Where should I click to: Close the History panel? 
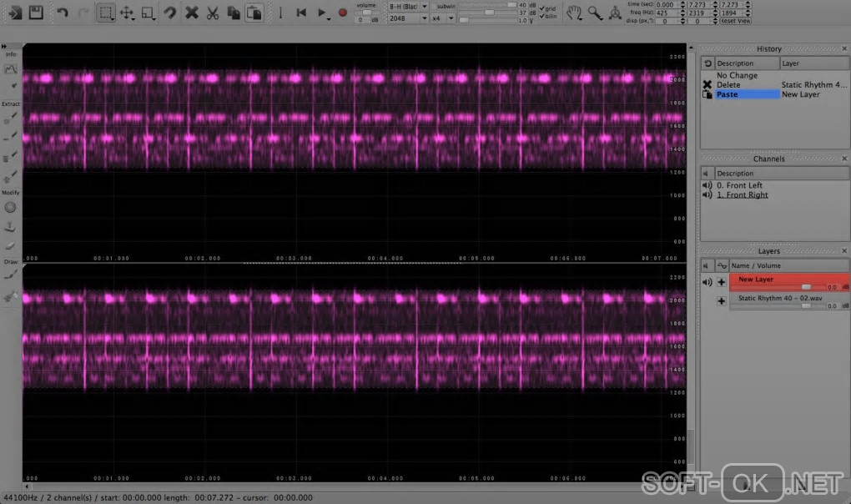click(x=844, y=49)
